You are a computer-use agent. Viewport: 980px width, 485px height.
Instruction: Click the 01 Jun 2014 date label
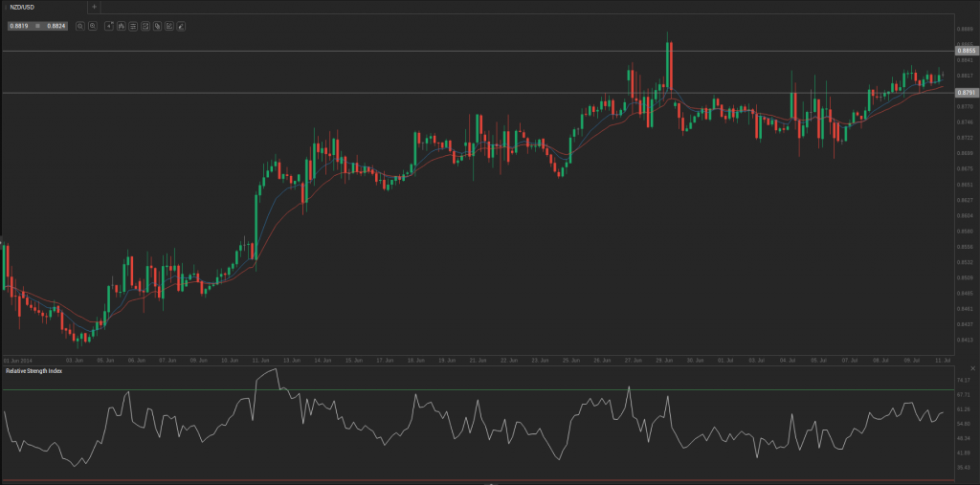(x=19, y=360)
